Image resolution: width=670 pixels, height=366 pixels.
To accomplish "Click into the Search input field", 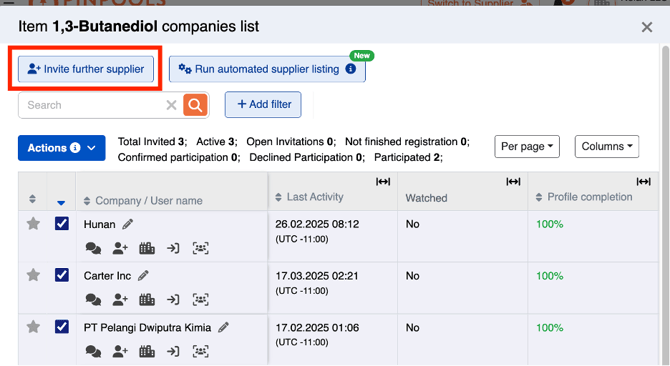I will (94, 105).
